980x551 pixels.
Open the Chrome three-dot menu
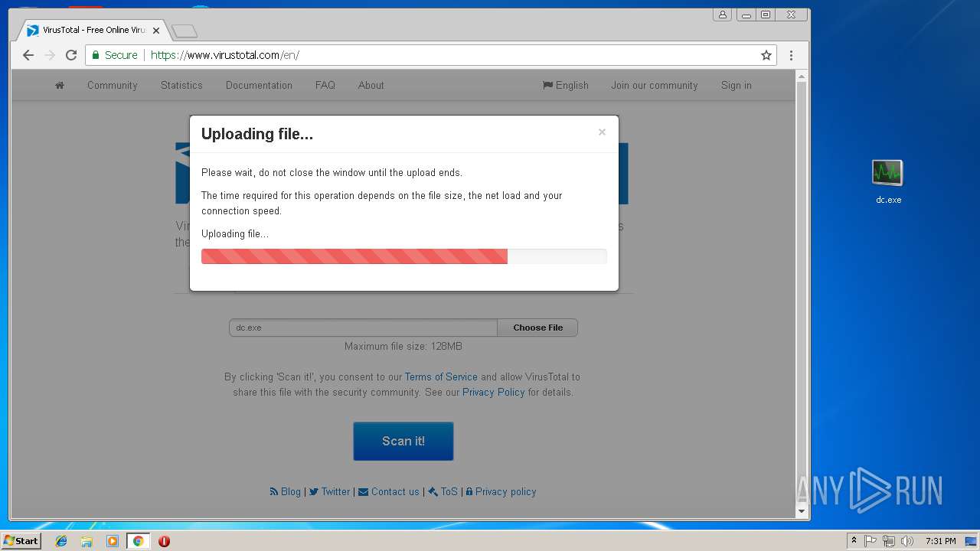(x=791, y=55)
